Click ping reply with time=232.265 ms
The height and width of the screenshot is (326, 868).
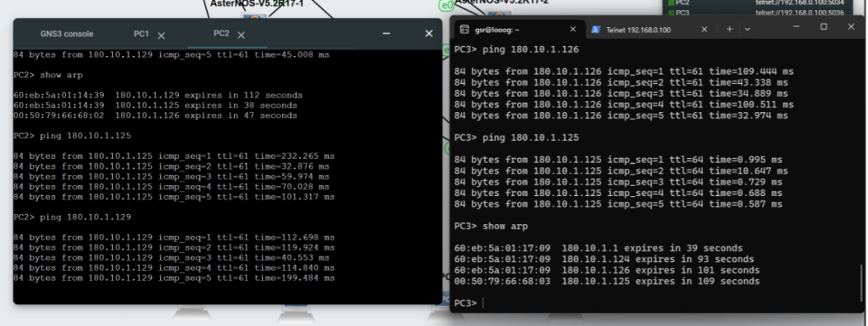pyautogui.click(x=174, y=156)
